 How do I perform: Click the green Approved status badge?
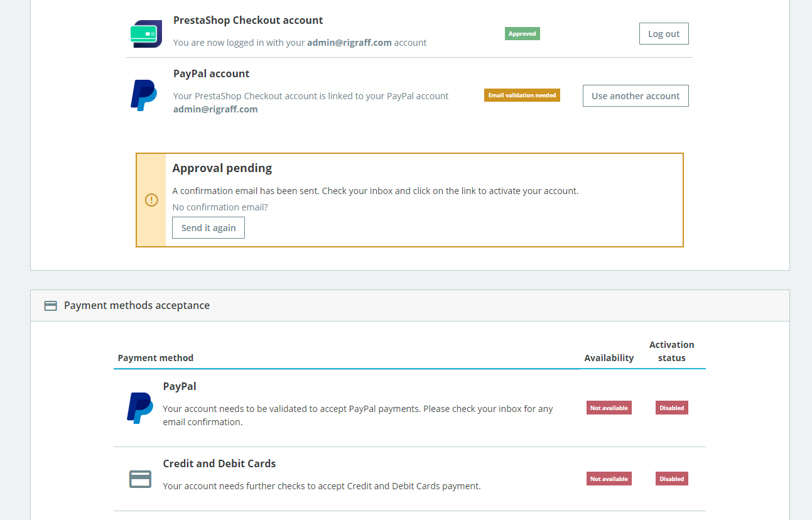click(x=522, y=34)
